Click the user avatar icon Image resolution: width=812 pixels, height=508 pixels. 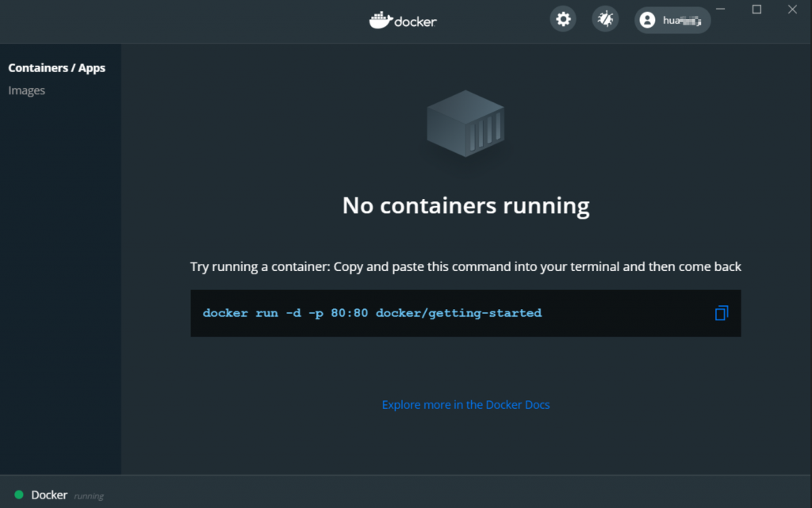coord(648,21)
